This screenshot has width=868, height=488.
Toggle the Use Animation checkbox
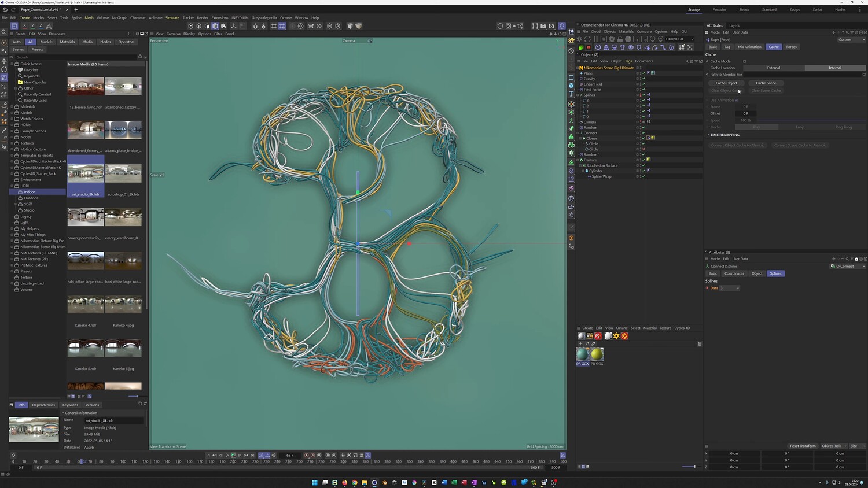[736, 100]
